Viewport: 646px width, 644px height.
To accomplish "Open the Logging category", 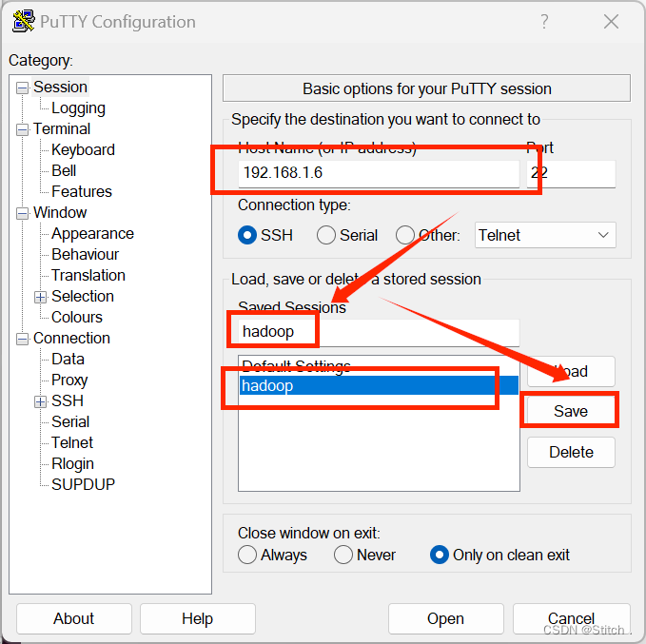I will (78, 107).
